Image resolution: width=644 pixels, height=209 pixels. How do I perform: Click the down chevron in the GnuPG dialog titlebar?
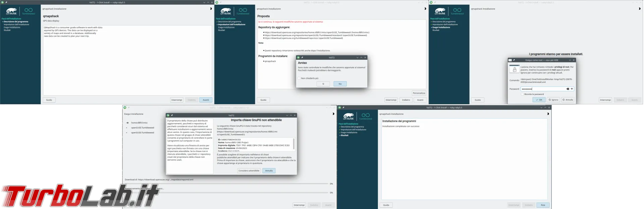pyautogui.click(x=287, y=115)
